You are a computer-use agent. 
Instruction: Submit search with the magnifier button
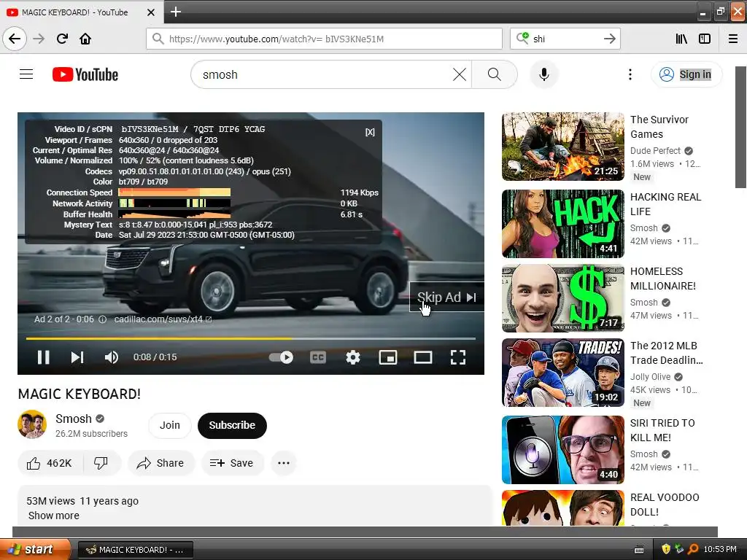coord(495,74)
